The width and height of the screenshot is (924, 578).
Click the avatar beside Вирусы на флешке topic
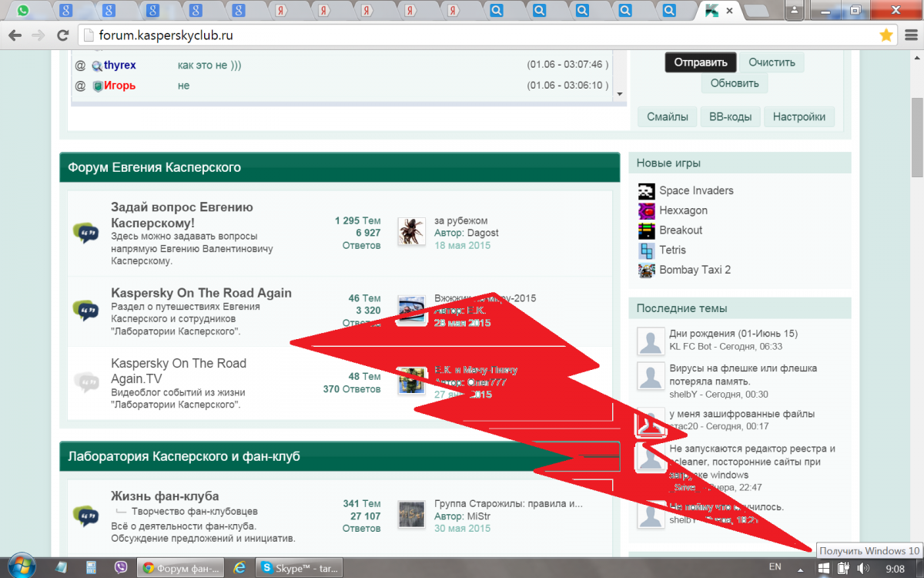(x=651, y=378)
